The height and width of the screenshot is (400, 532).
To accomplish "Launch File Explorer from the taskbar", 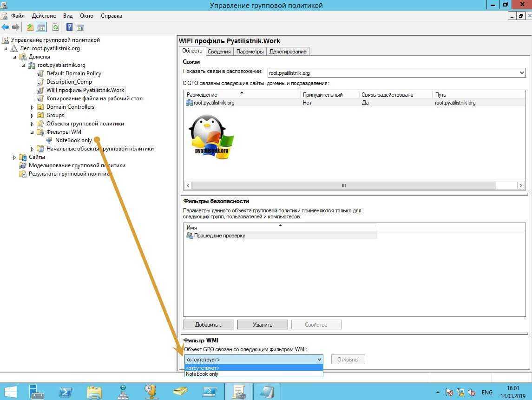I will pyautogui.click(x=94, y=392).
